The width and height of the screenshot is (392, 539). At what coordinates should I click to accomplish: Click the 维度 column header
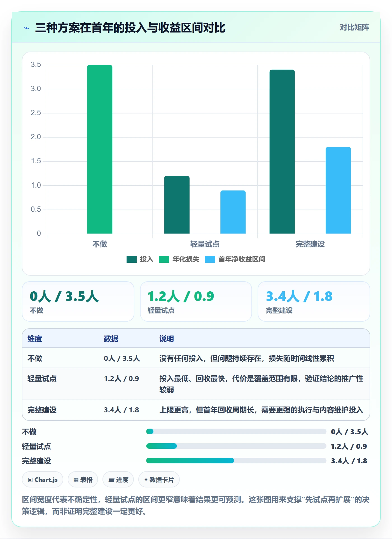pos(35,339)
